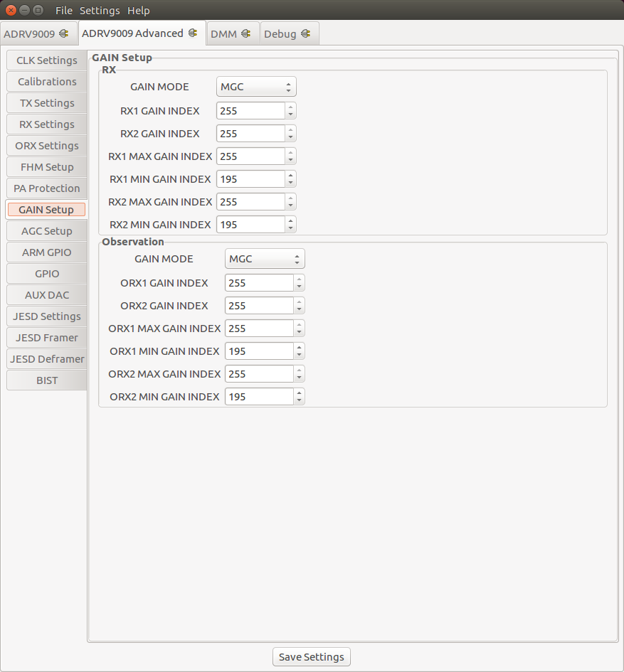
Task: Increment the RX1 GAIN INDEX spinner
Action: click(290, 107)
